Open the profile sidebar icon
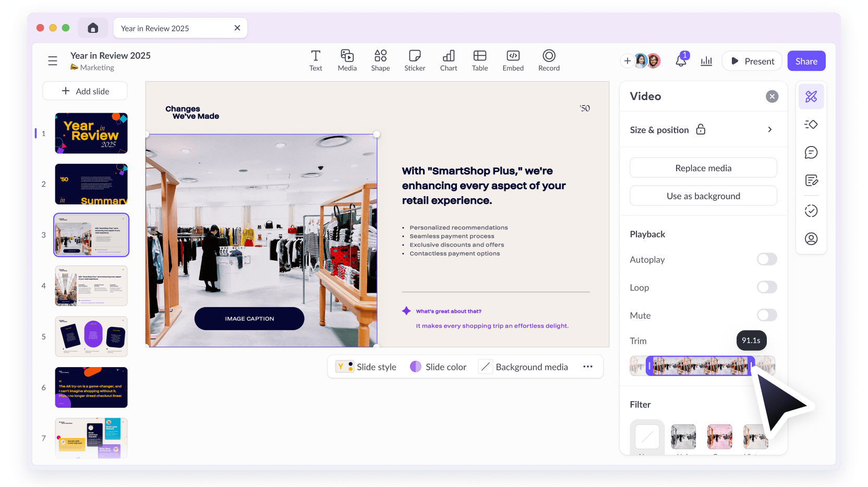The image size is (868, 487). click(811, 239)
